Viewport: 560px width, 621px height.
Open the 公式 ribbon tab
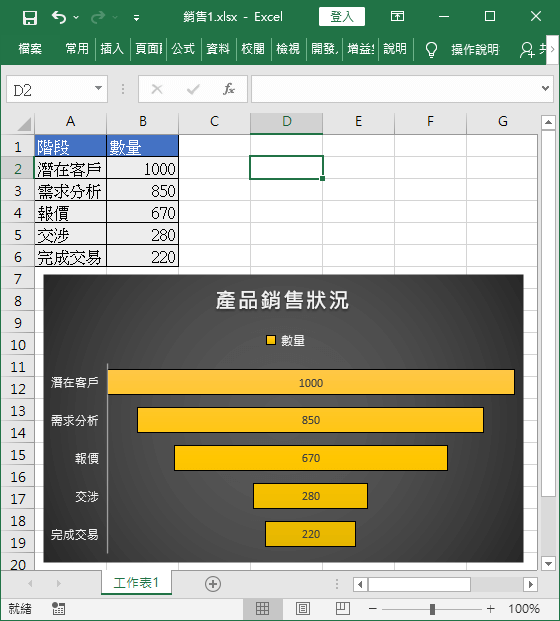pyautogui.click(x=183, y=49)
